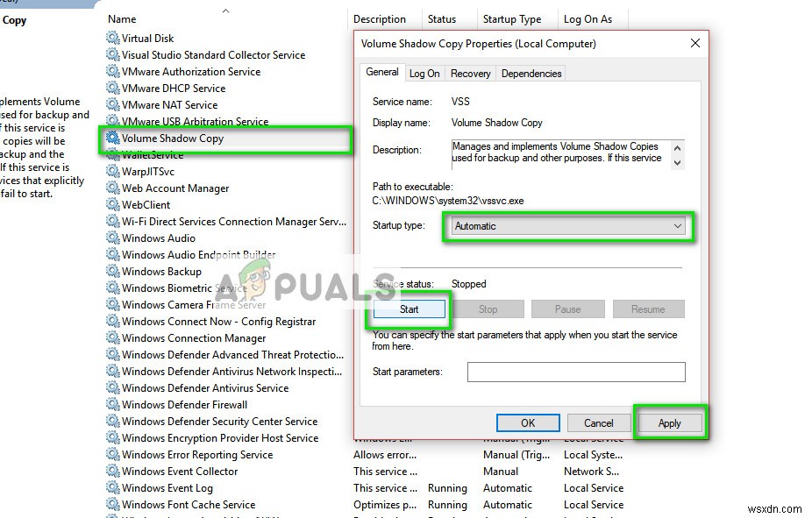Click the 'Network S...' log on cell
The width and height of the screenshot is (812, 518).
pos(591,471)
